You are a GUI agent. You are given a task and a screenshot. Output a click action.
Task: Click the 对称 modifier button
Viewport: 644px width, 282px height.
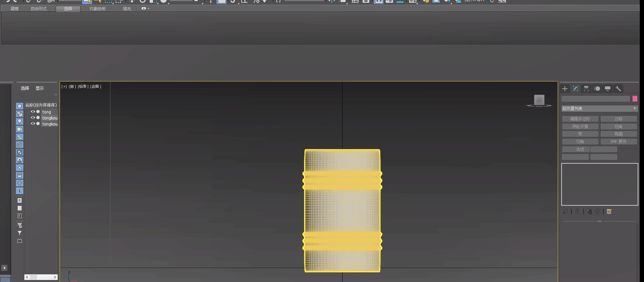[x=618, y=119]
